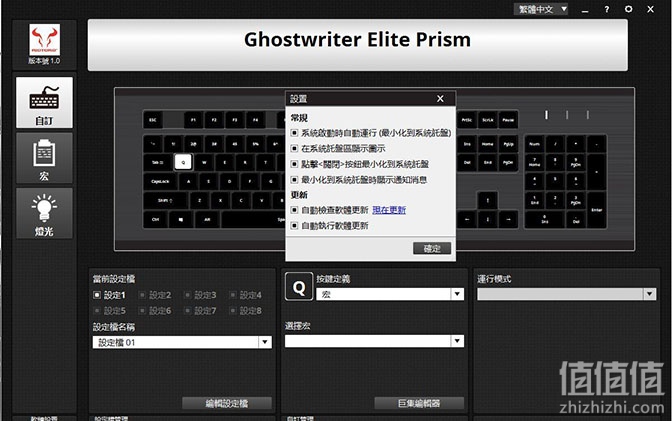Select the 設定5 profile radio button

pos(97,310)
